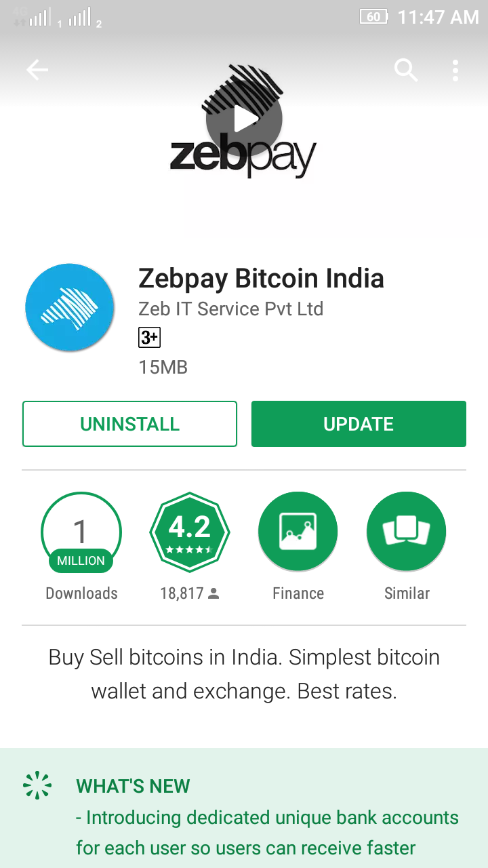Tap the Zebpay Bitcoin India title
Screen dimensions: 488x868
click(261, 279)
